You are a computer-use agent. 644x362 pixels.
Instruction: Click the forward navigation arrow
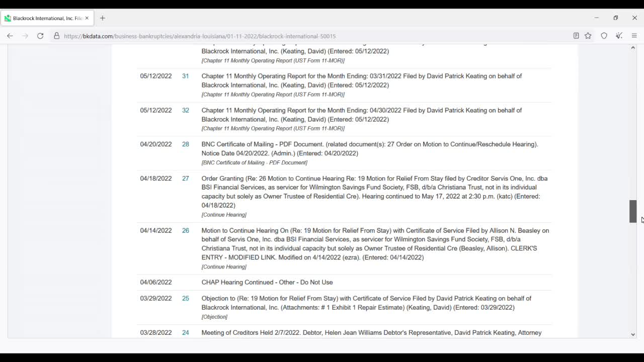pos(25,36)
